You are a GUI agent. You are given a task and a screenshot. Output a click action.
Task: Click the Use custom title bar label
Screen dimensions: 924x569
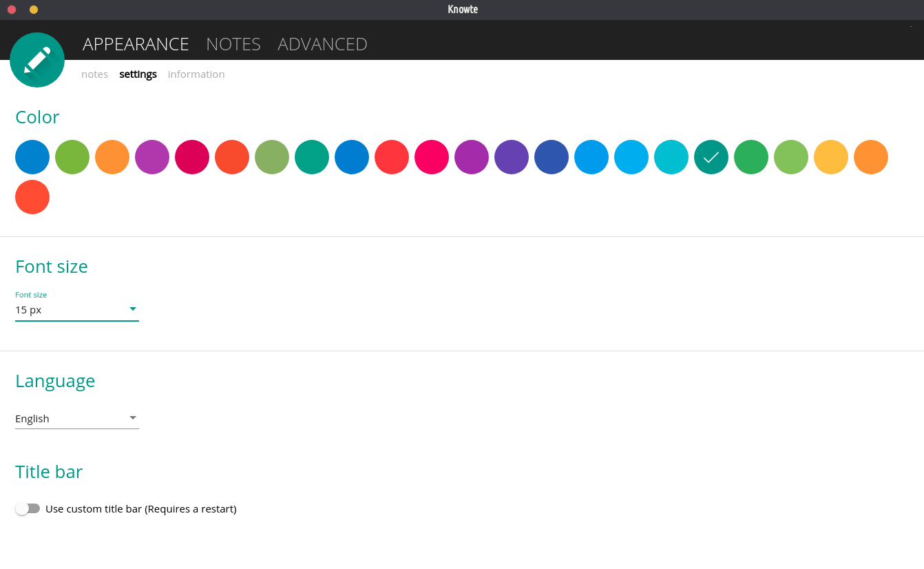coord(141,509)
